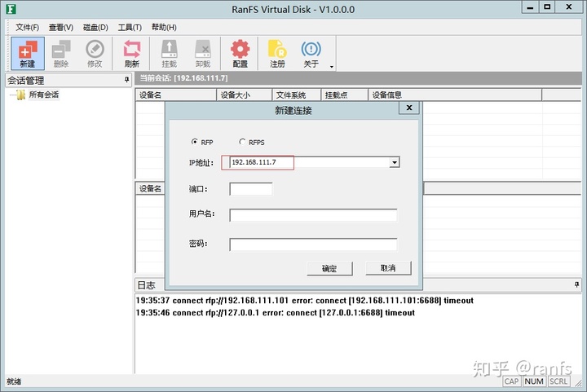Maximize the RanFS Virtual Disk window
Screen dimensions: 587x392
click(547, 7)
